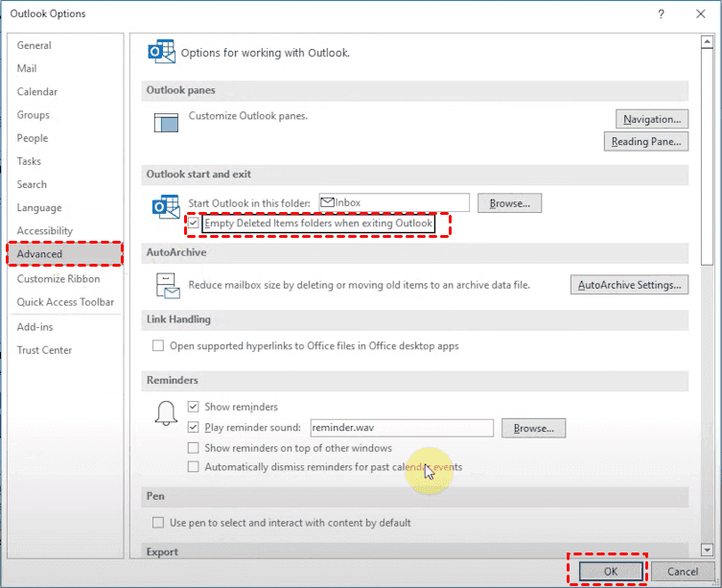Select the Tasks options category

coord(65,161)
